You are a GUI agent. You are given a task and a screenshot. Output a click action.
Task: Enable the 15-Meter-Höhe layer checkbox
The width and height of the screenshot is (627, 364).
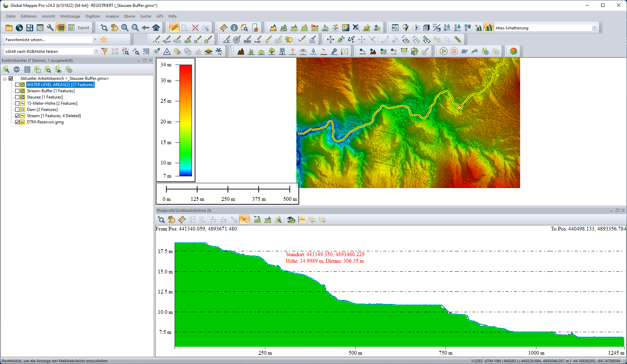point(17,103)
